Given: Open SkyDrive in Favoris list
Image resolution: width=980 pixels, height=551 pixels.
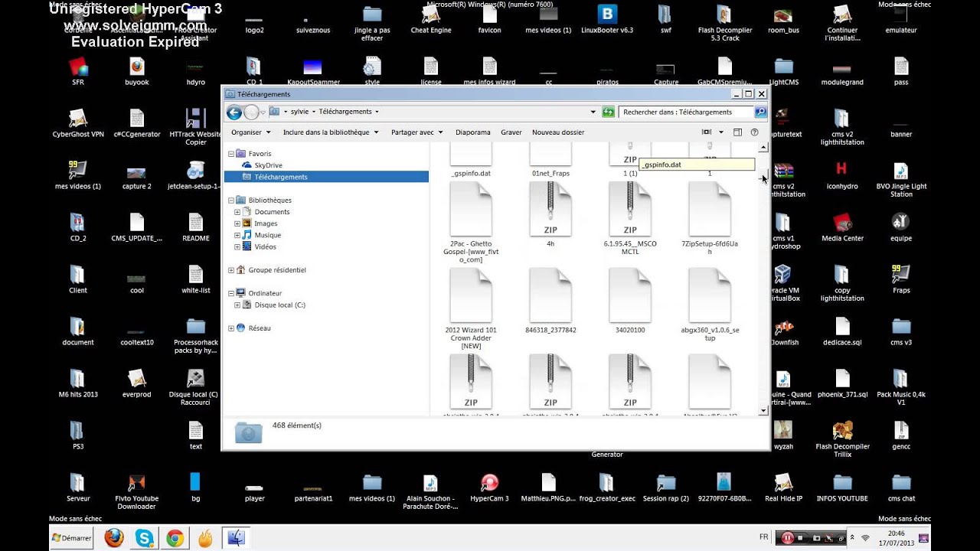Looking at the screenshot, I should (x=268, y=165).
